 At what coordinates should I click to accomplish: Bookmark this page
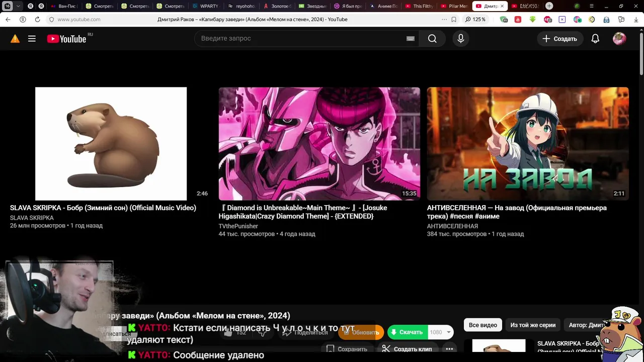coord(454,20)
